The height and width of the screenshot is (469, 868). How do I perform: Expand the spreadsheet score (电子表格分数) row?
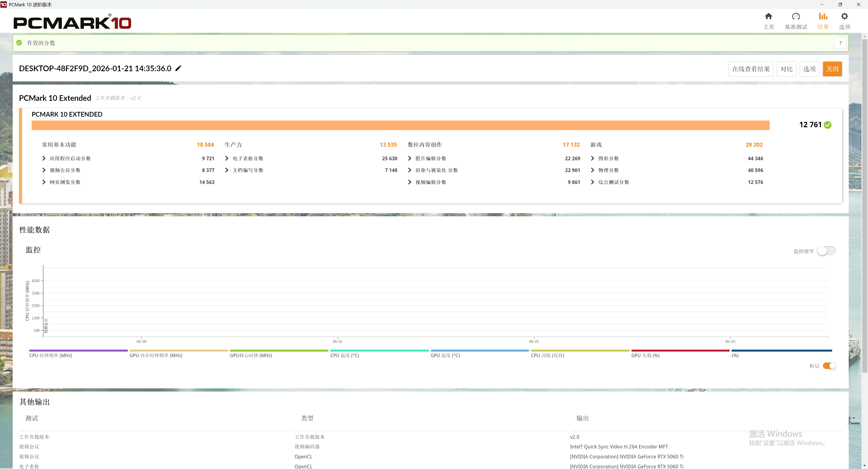tap(227, 158)
